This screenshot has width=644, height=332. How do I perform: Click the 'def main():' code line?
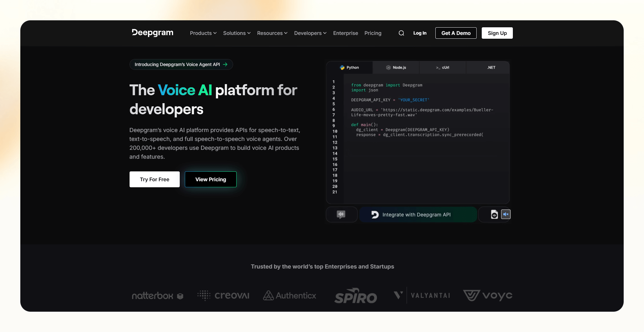pyautogui.click(x=365, y=125)
